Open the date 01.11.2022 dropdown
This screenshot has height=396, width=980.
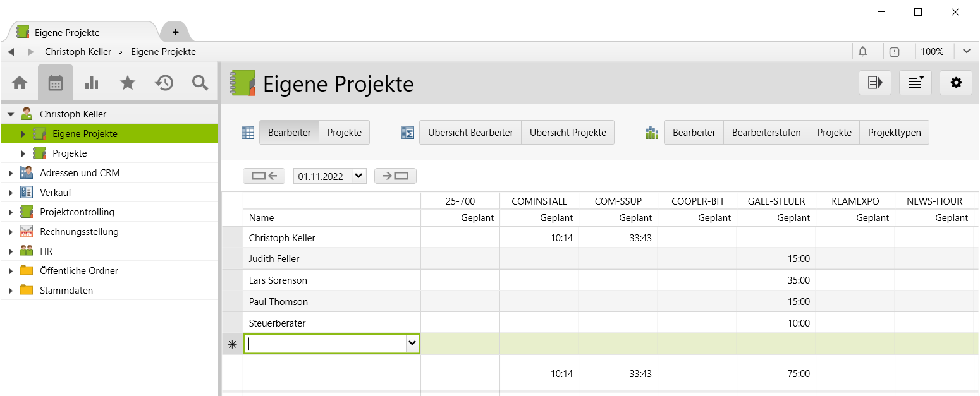tap(359, 176)
